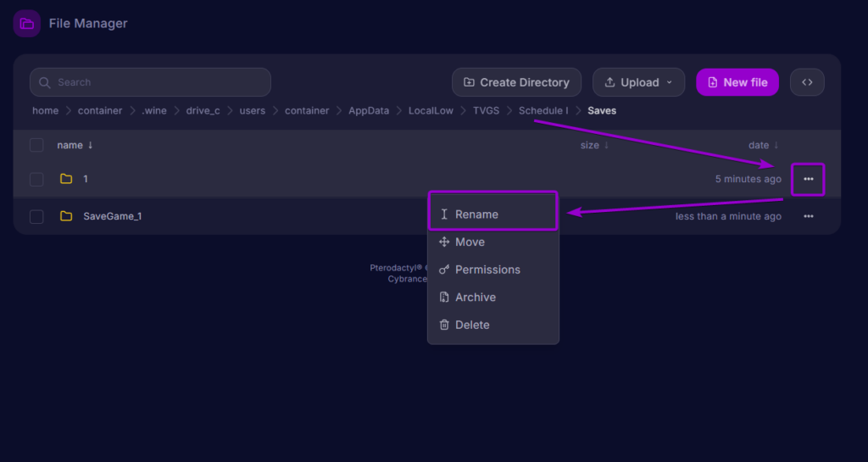Click the Create Directory button

[x=516, y=82]
